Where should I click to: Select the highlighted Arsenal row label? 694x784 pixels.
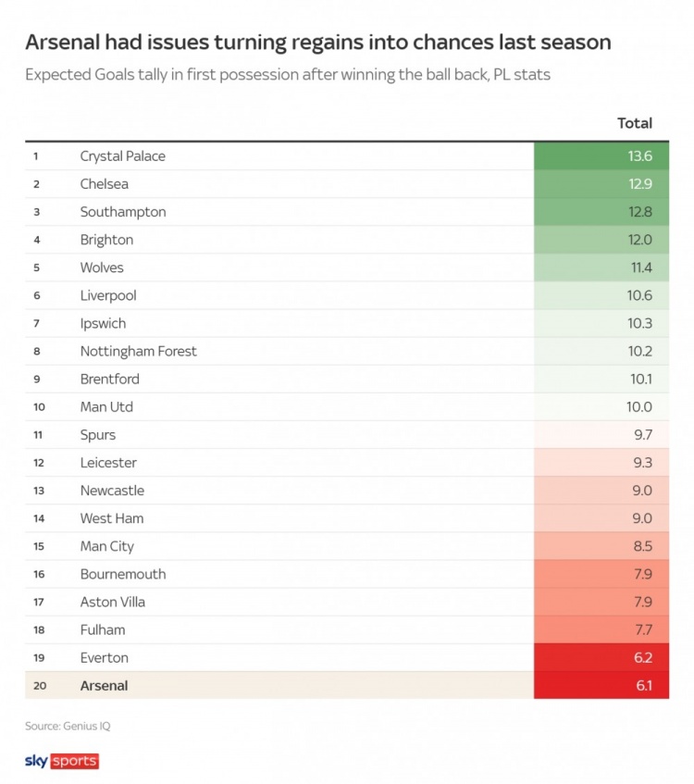(x=104, y=686)
